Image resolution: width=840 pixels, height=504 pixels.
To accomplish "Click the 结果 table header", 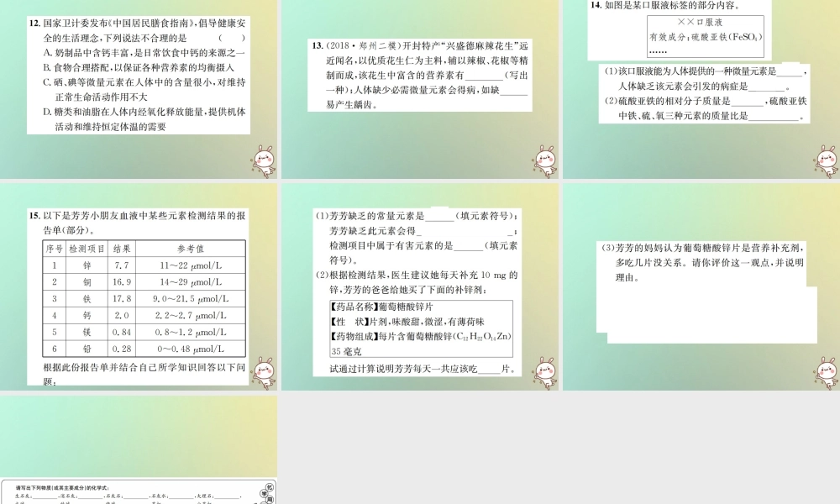I will pyautogui.click(x=122, y=249).
